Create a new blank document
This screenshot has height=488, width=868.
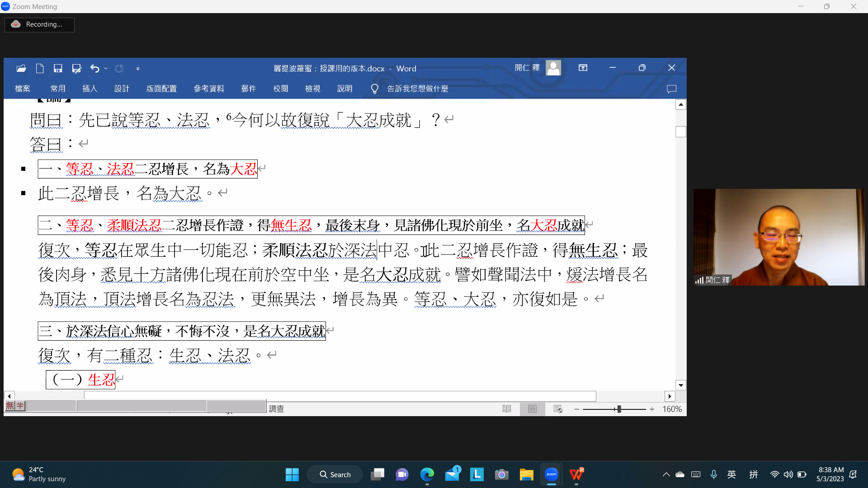tap(40, 68)
